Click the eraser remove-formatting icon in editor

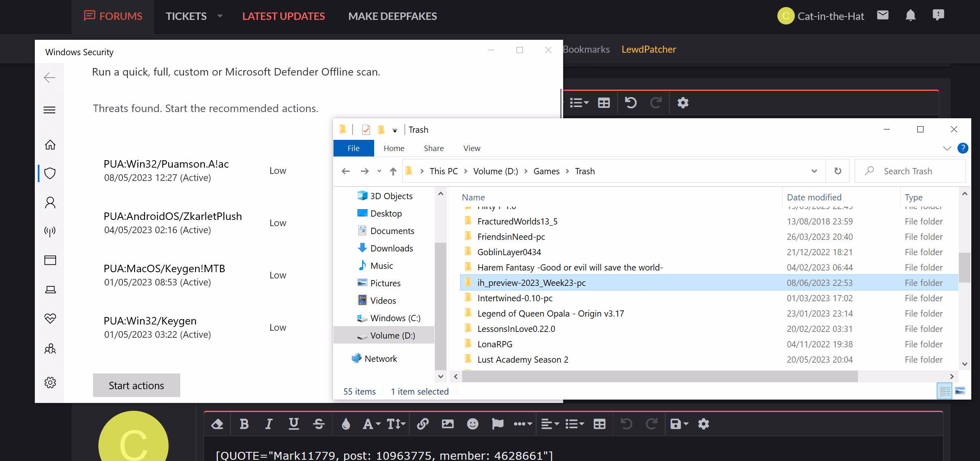(217, 424)
